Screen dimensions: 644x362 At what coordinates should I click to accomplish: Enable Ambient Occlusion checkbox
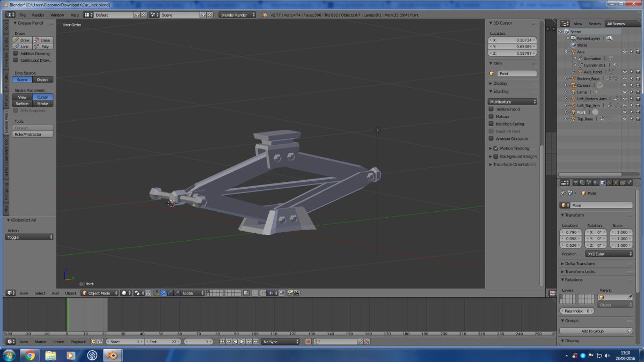(x=491, y=138)
